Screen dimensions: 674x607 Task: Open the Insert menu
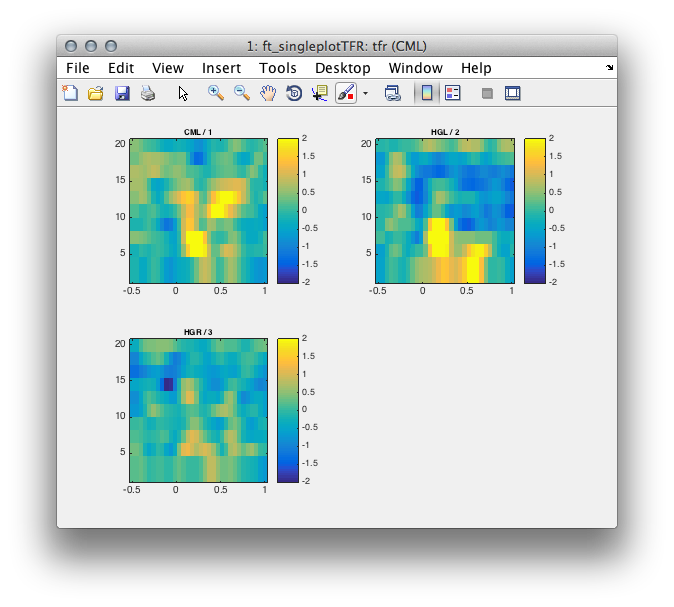coord(221,68)
